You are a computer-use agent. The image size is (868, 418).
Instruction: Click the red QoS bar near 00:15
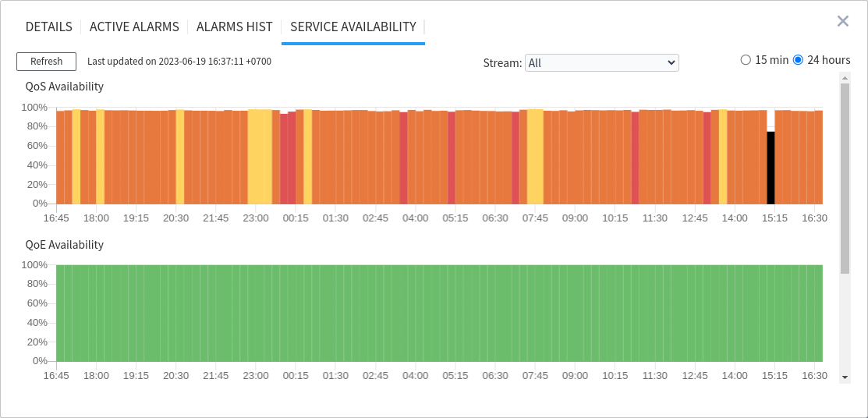(288, 160)
